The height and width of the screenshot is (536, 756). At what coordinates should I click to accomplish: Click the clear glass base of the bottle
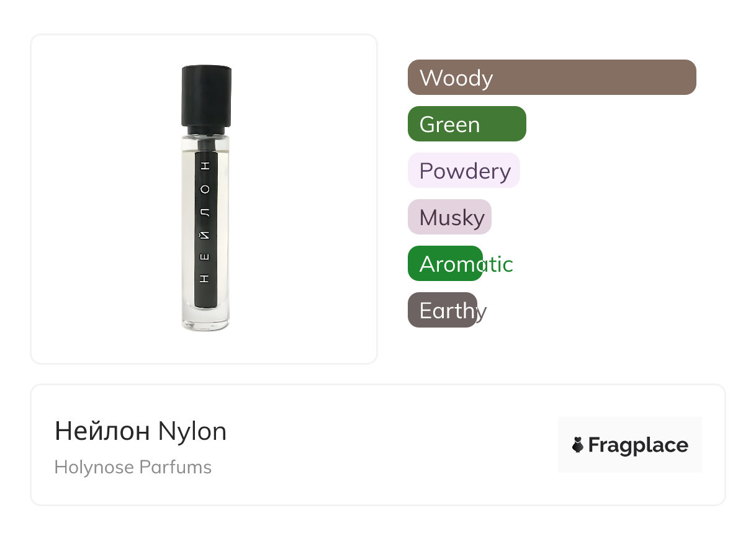pyautogui.click(x=206, y=318)
